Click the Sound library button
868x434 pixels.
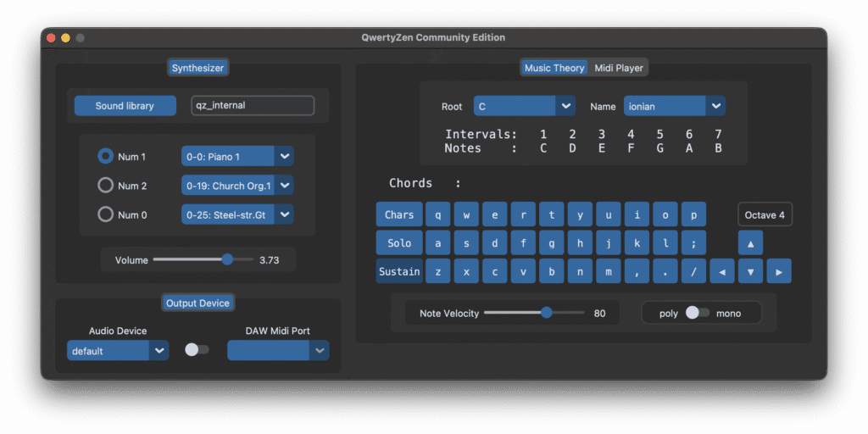[125, 106]
